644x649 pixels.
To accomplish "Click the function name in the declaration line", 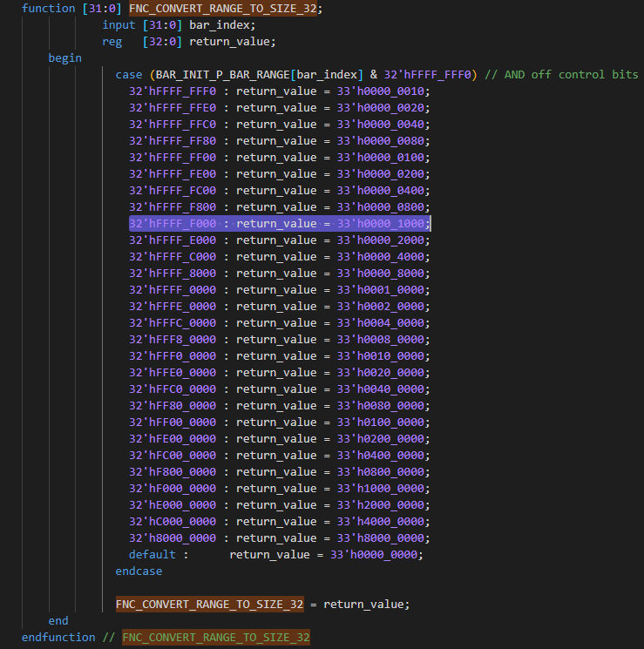I will 225,8.
